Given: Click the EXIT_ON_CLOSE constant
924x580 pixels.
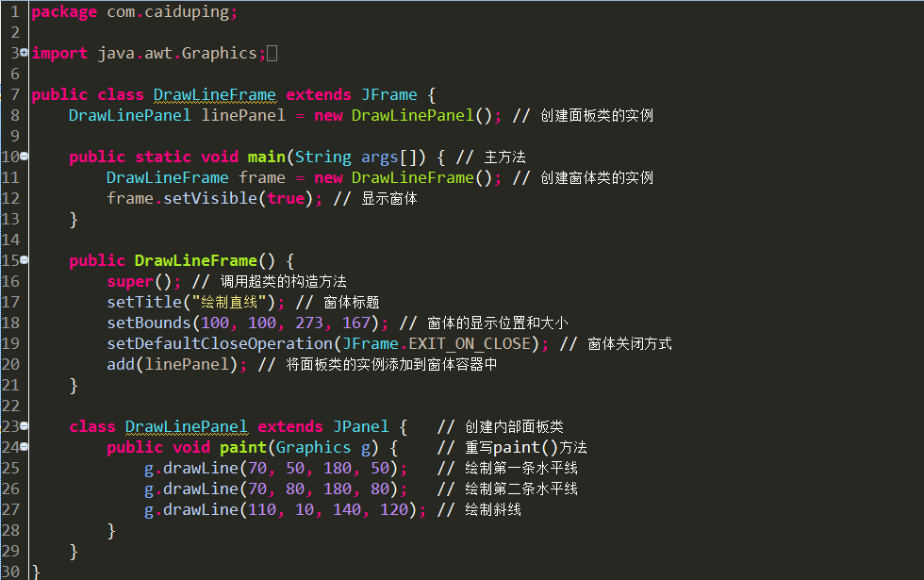Looking at the screenshot, I should tap(470, 343).
